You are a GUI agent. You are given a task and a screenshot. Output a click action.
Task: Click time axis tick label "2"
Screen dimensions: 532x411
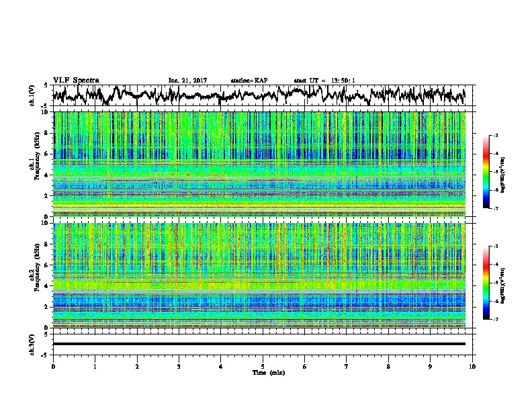tap(137, 367)
